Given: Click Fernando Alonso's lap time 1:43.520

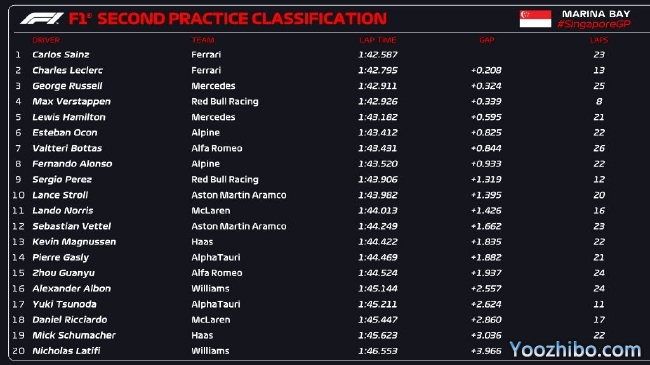Looking at the screenshot, I should coord(378,164).
